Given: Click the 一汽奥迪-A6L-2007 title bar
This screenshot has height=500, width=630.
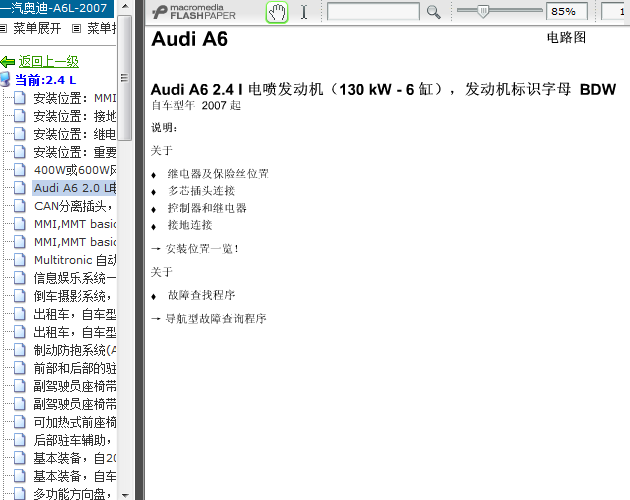Looking at the screenshot, I should tap(57, 8).
